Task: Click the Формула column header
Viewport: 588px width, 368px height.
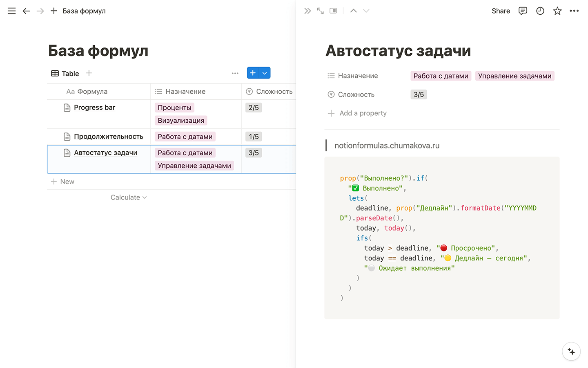Action: click(99, 92)
